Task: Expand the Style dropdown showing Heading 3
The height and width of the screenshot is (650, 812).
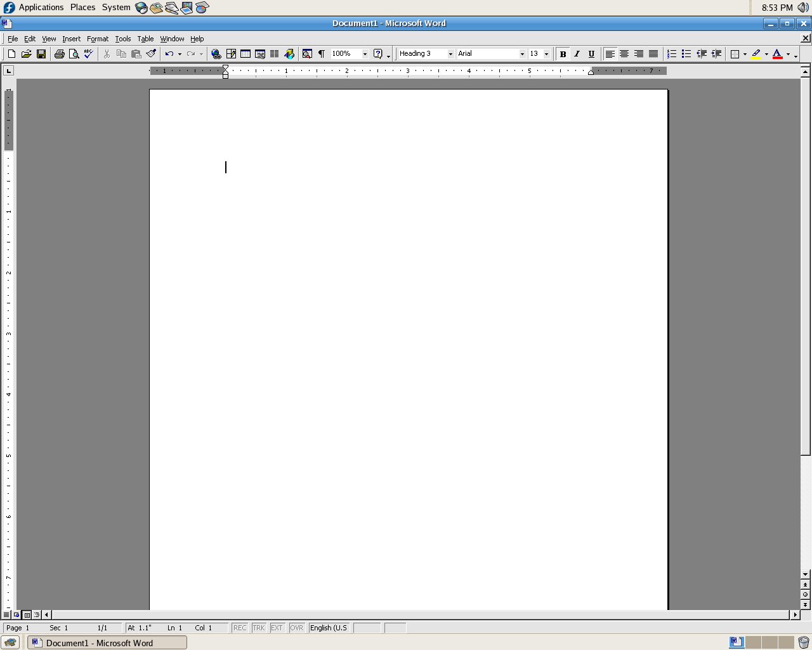Action: pyautogui.click(x=450, y=54)
